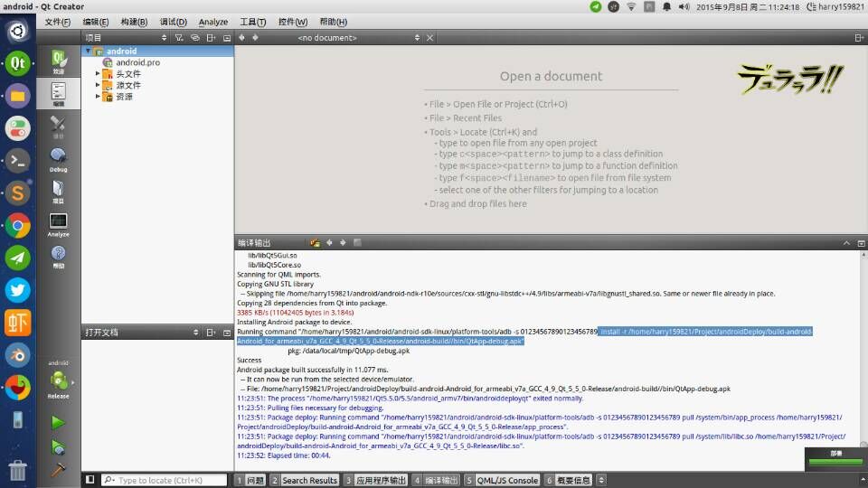Screen dimensions: 868x488
Task: Show the 概要信息 general messages pane
Action: click(x=569, y=480)
